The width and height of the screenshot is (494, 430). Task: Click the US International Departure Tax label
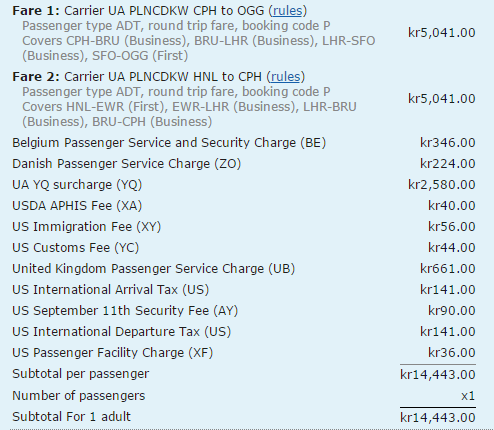[122, 332]
